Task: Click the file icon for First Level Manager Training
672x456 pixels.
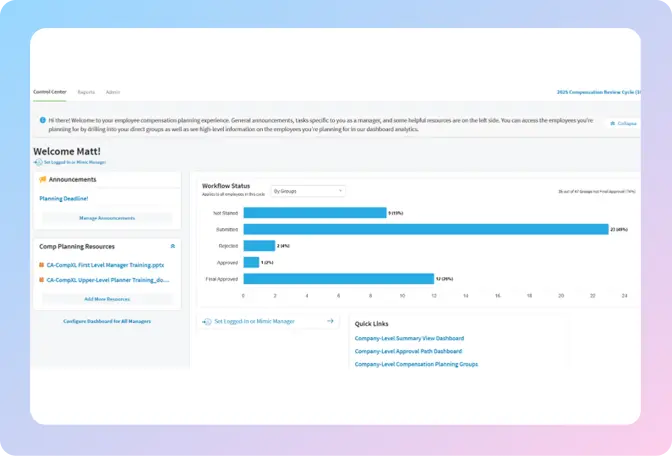Action: (41, 265)
